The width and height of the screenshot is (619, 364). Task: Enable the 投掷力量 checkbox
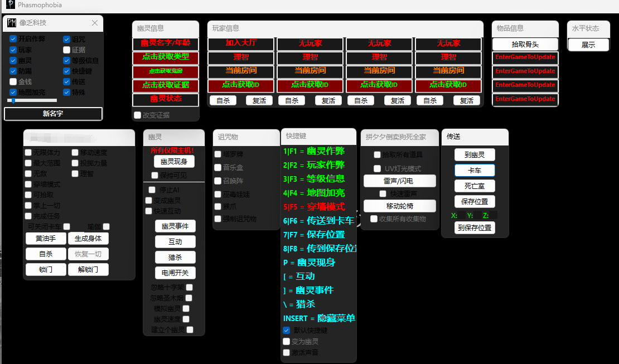pyautogui.click(x=75, y=163)
